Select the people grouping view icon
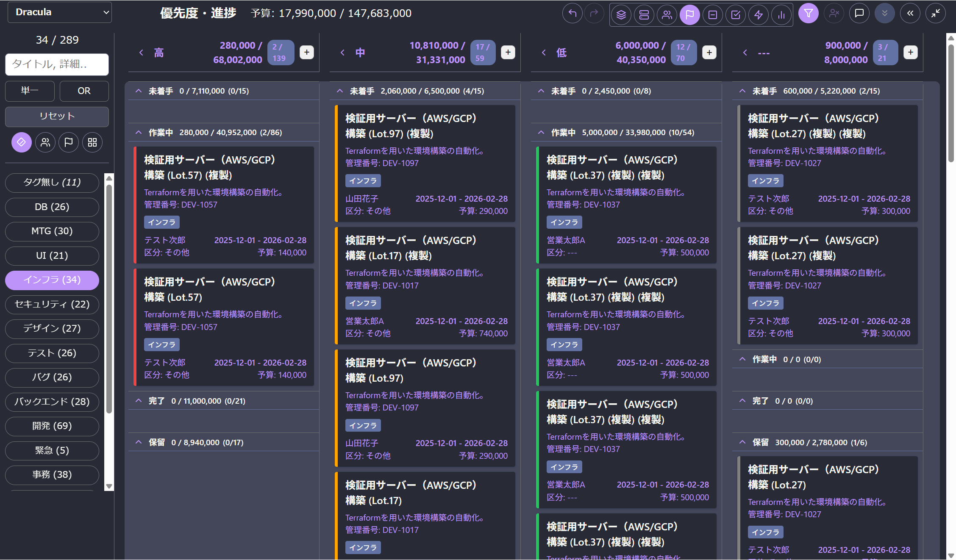Viewport: 956px width, 560px height. [667, 15]
